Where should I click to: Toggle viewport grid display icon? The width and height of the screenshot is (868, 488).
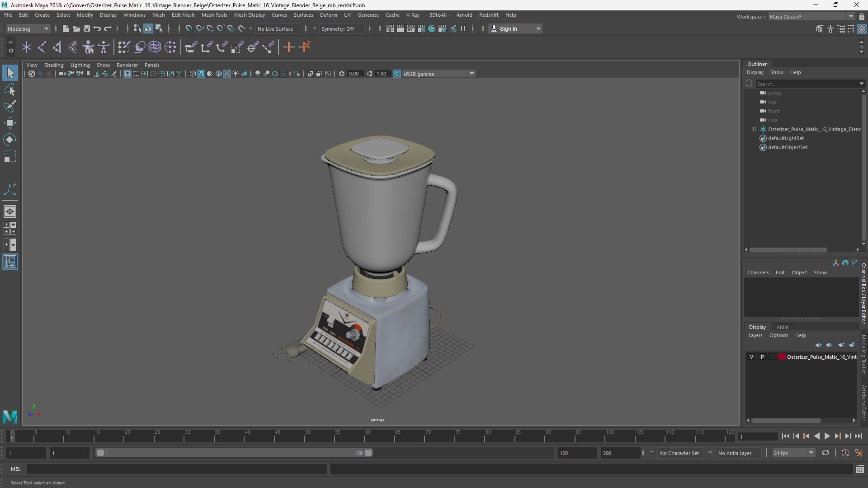127,74
